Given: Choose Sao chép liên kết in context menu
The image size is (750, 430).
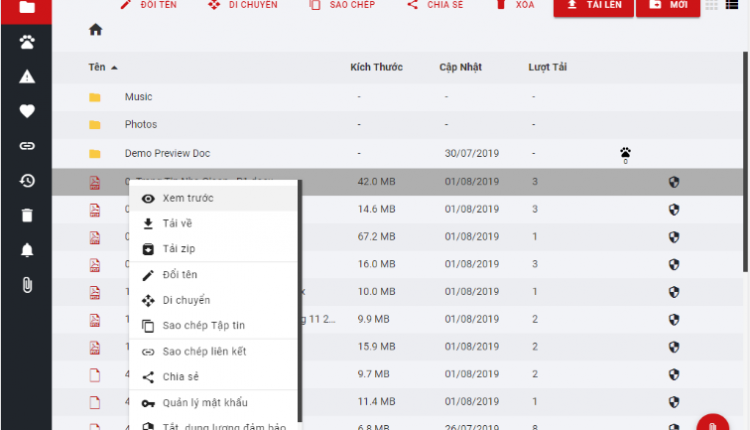Looking at the screenshot, I should click(x=213, y=352).
